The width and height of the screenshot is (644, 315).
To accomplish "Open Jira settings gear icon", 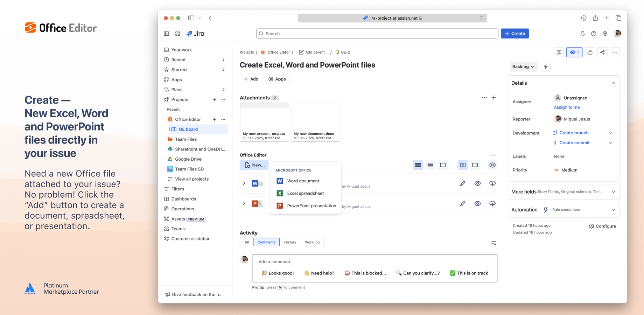I will click(x=605, y=34).
